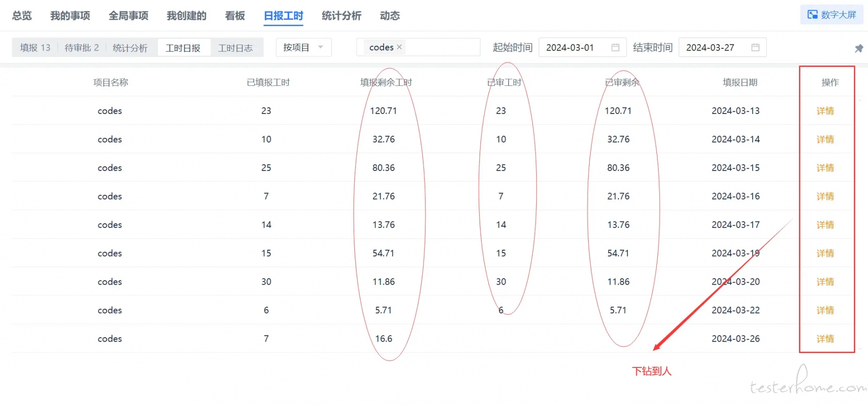Screen dimensions: 868x405
Task: Open the end date calendar icon
Action: coord(755,47)
